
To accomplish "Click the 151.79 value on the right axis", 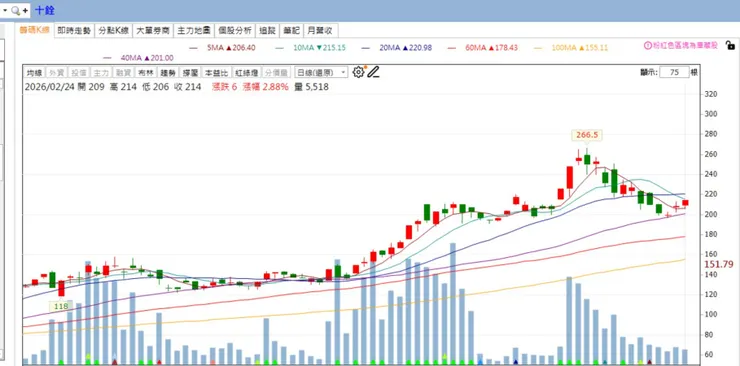I will [719, 264].
